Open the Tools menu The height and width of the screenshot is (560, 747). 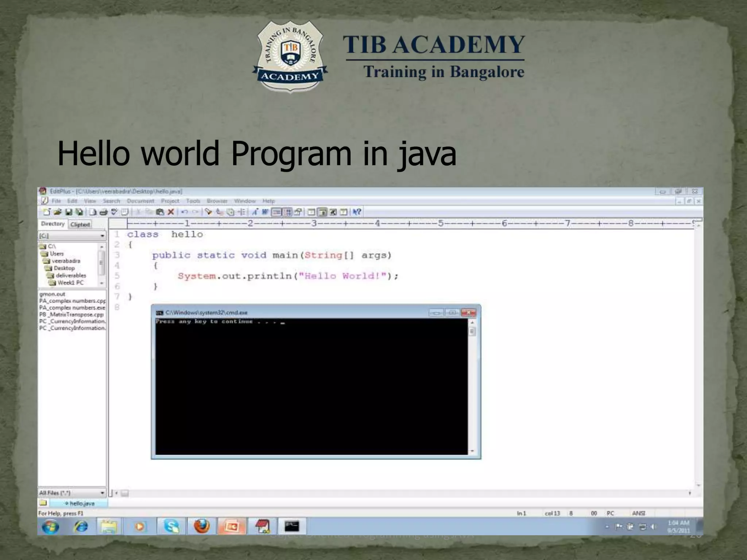[193, 201]
